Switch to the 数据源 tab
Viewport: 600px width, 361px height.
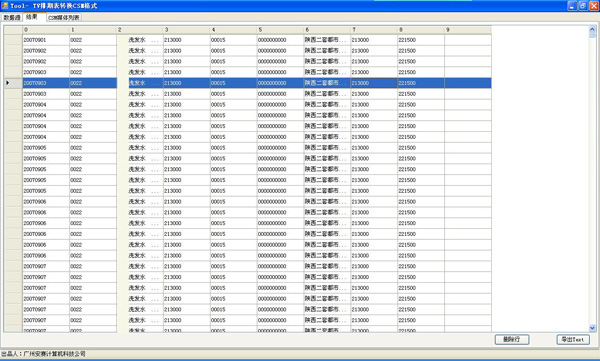[12, 18]
